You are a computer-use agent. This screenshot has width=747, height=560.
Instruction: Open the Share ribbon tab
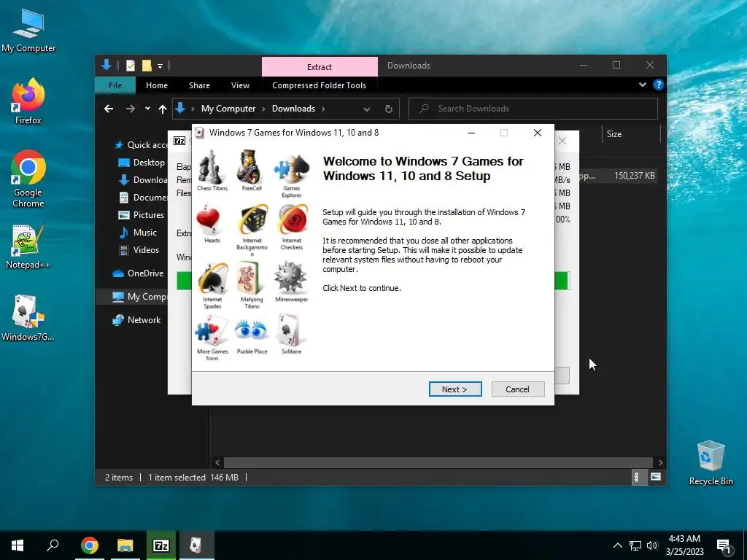[x=199, y=85]
